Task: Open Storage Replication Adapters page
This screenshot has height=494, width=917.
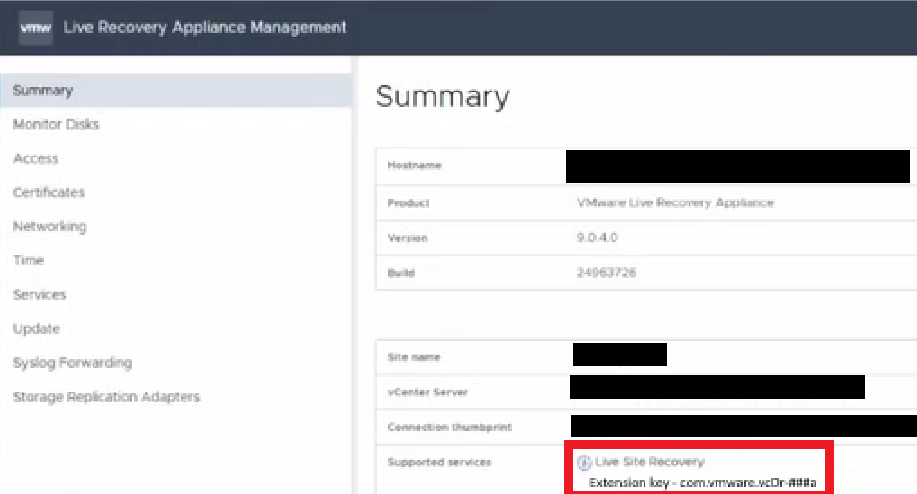Action: coord(106,397)
